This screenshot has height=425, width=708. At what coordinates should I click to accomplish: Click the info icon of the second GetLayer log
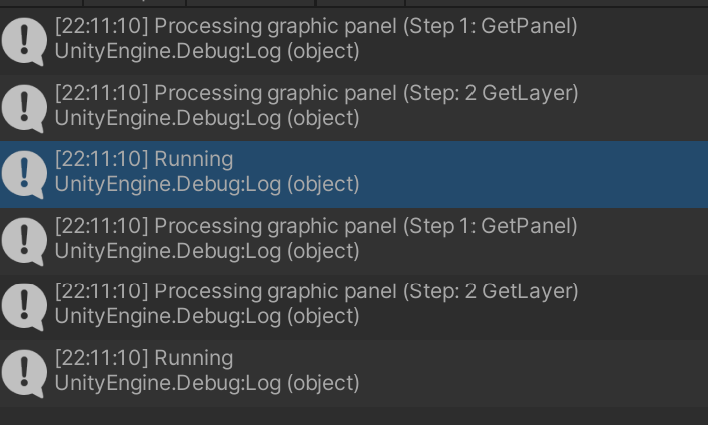tap(23, 304)
